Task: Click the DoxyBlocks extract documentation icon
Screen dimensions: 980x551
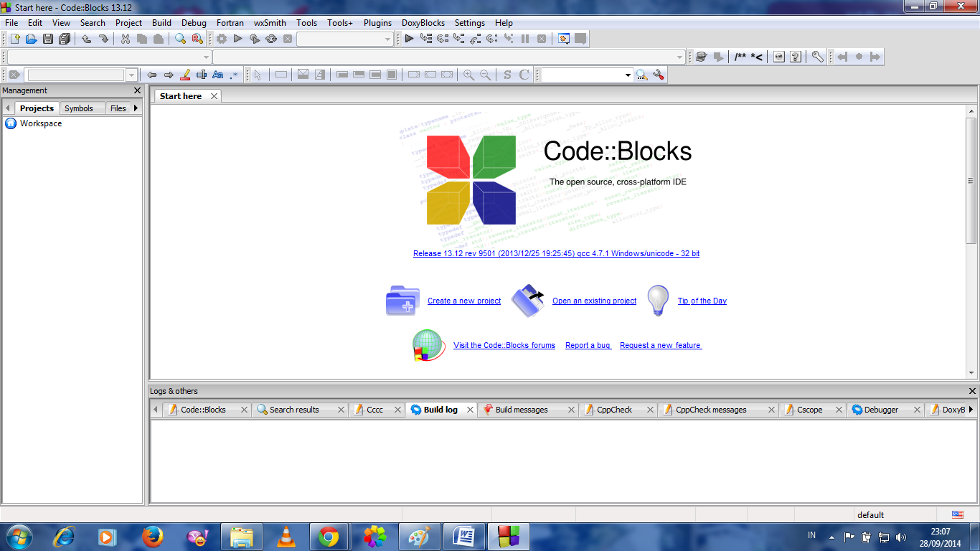Action: pos(701,57)
